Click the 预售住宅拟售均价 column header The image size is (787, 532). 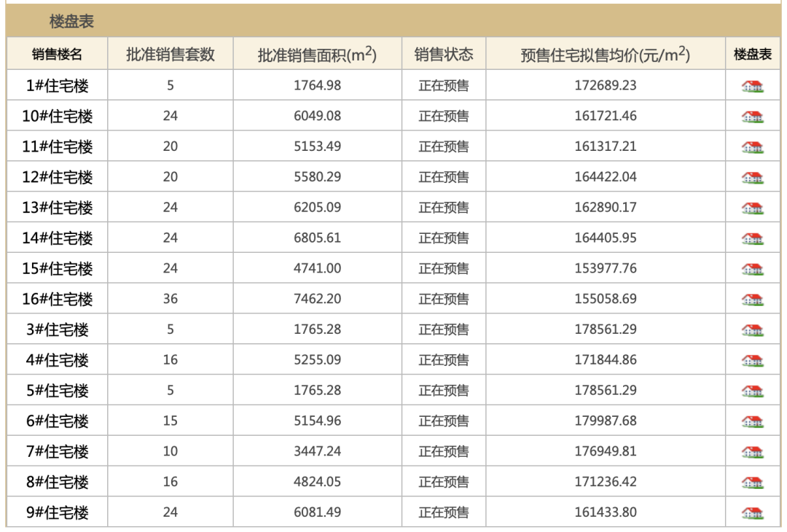coord(605,55)
